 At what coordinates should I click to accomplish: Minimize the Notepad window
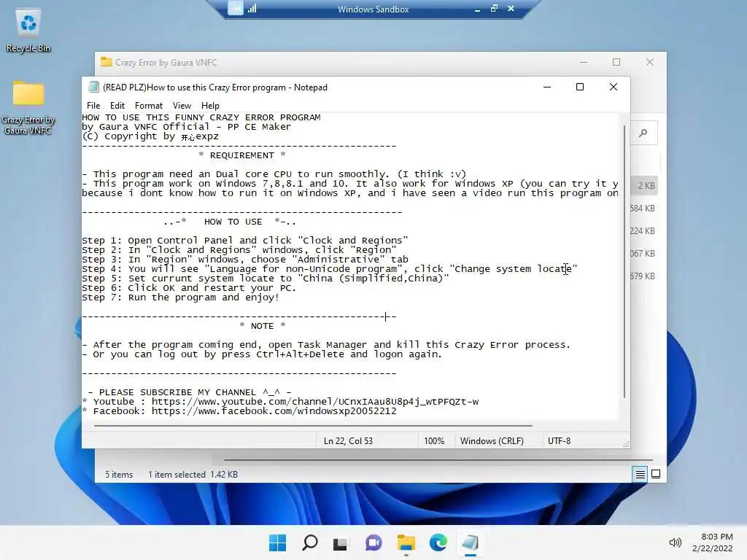(x=547, y=87)
